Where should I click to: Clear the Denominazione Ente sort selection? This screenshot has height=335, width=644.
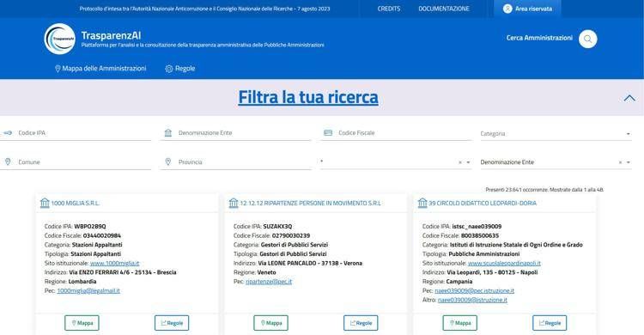620,162
